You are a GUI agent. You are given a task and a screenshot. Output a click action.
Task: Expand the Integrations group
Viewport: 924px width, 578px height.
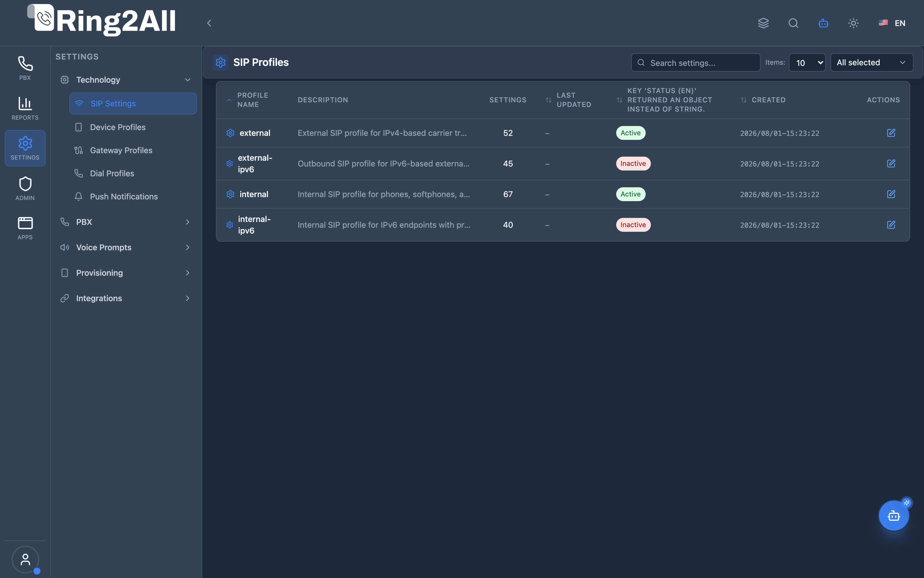point(126,298)
